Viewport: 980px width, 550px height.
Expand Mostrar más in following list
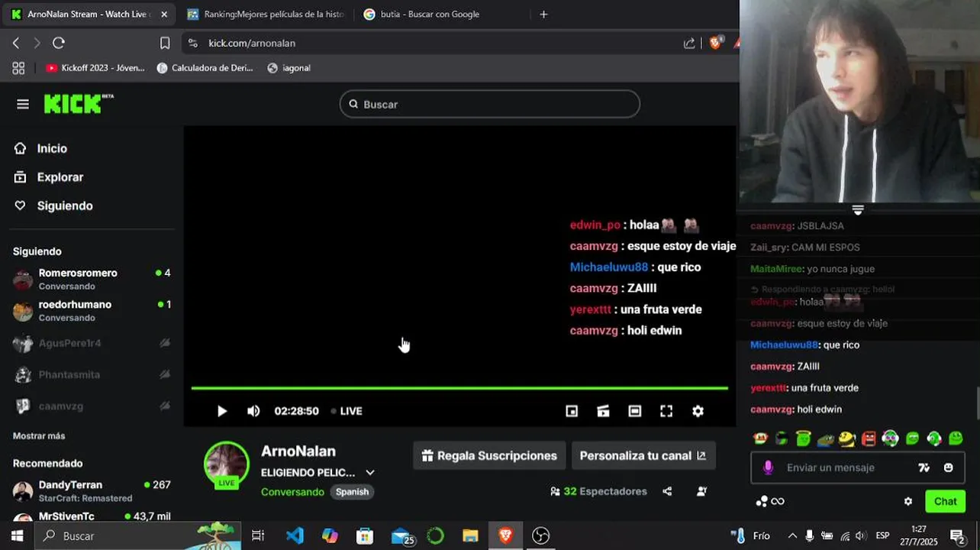pos(39,435)
